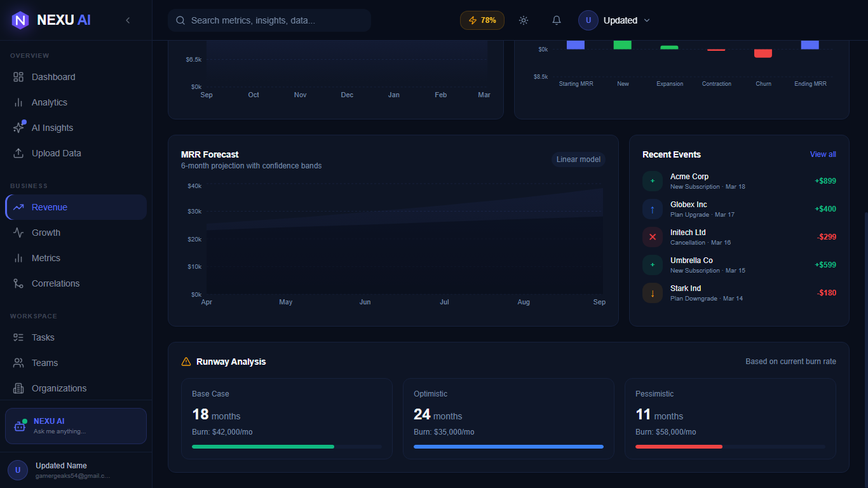Click View all in Recent Events
This screenshot has height=488, width=868.
pyautogui.click(x=822, y=154)
